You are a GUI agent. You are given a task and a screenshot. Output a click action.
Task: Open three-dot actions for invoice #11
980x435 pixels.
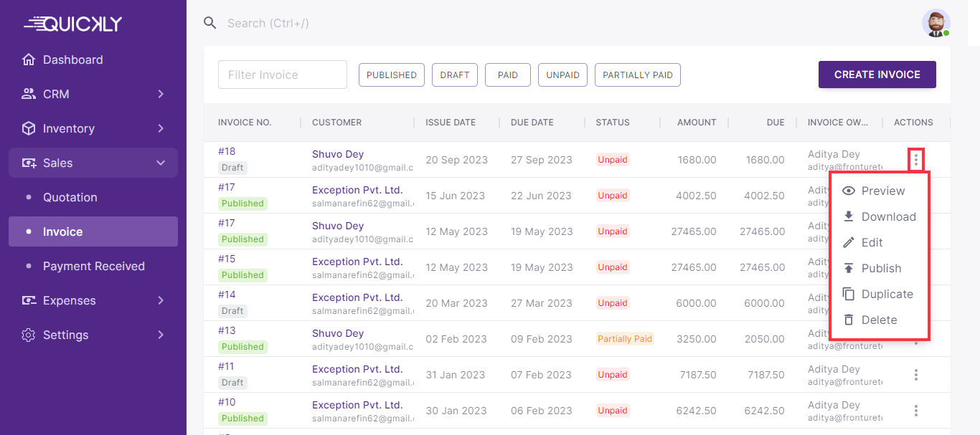click(915, 375)
